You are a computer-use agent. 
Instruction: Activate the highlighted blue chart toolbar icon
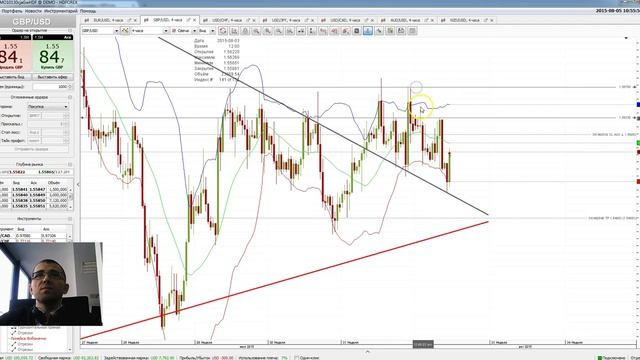[368, 31]
